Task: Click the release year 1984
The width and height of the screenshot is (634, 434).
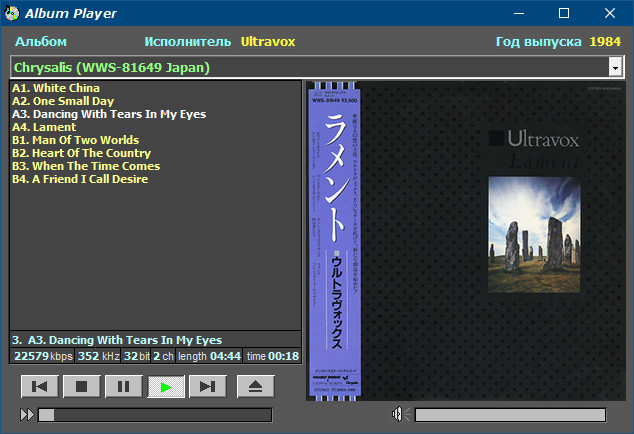Action: [x=605, y=42]
